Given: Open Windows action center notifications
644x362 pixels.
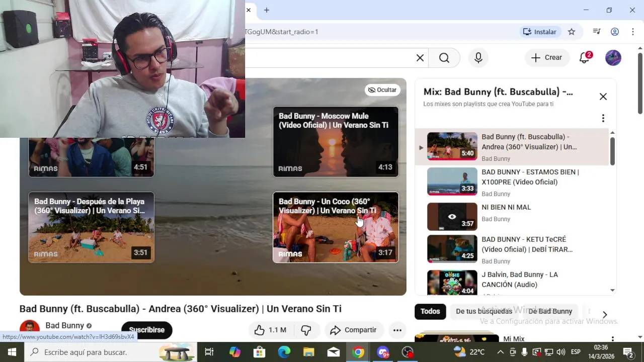Looking at the screenshot, I should (x=628, y=352).
